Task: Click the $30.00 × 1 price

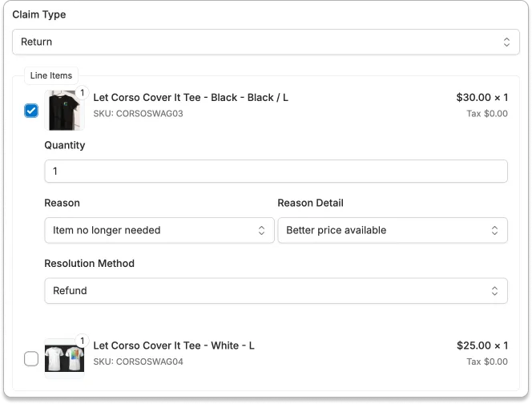Action: pos(482,98)
